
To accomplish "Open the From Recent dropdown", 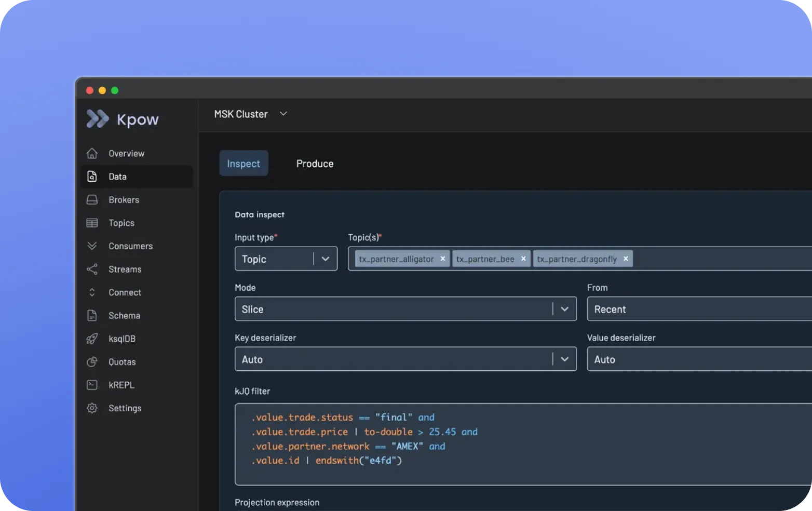I will (699, 309).
